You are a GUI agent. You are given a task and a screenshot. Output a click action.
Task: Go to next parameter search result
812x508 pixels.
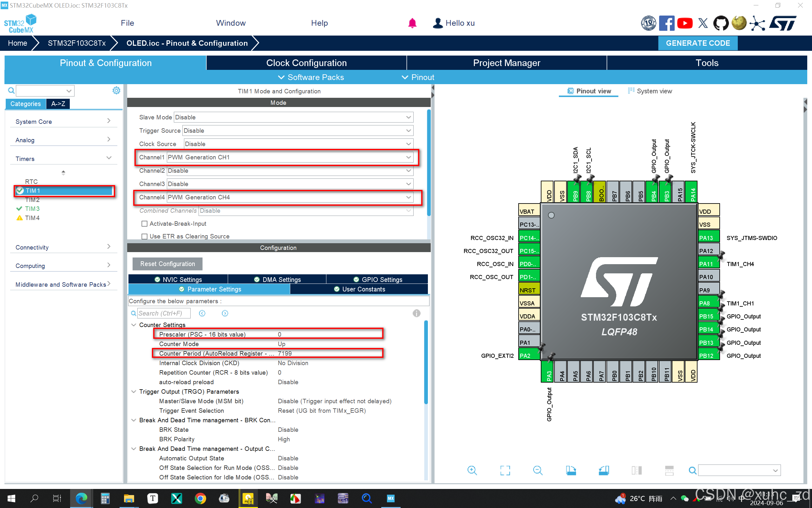click(225, 313)
